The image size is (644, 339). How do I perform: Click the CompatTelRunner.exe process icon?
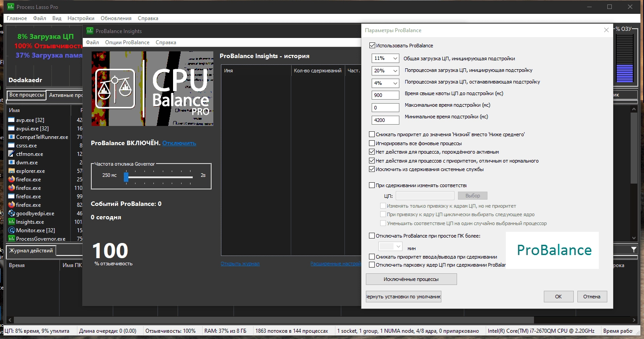(12, 137)
